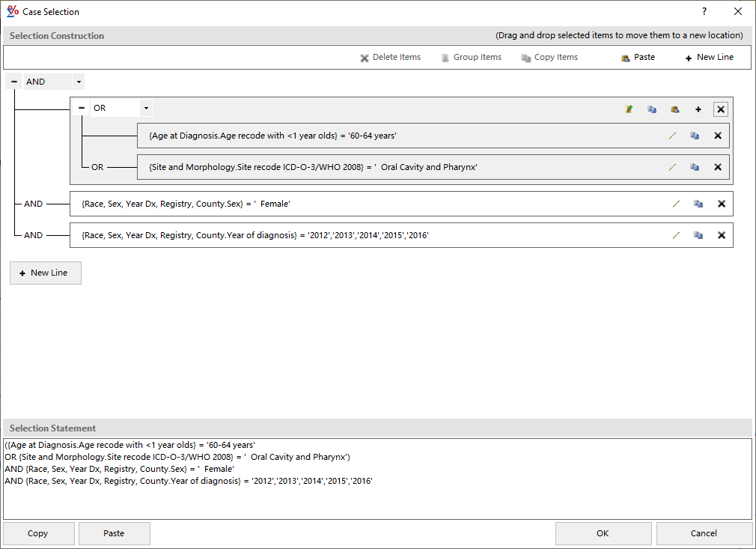This screenshot has width=756, height=549.
Task: Click the edit icon on the OR group header
Action: click(x=629, y=109)
